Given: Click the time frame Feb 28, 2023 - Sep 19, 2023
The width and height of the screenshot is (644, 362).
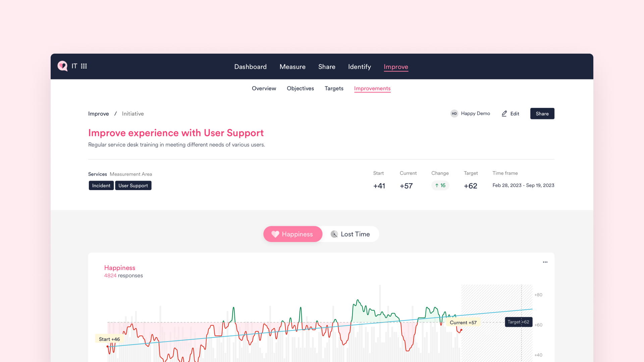Looking at the screenshot, I should tap(523, 185).
